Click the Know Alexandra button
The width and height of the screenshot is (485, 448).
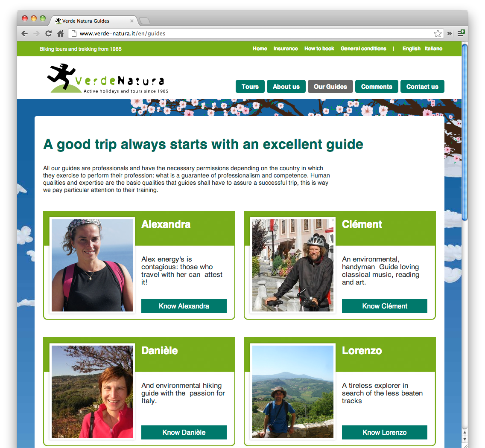[x=184, y=306]
